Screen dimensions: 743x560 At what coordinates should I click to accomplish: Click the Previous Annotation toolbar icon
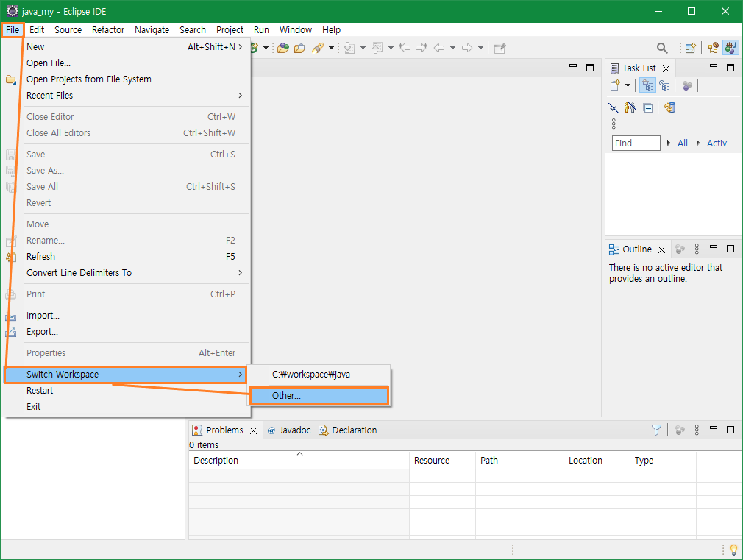(377, 48)
